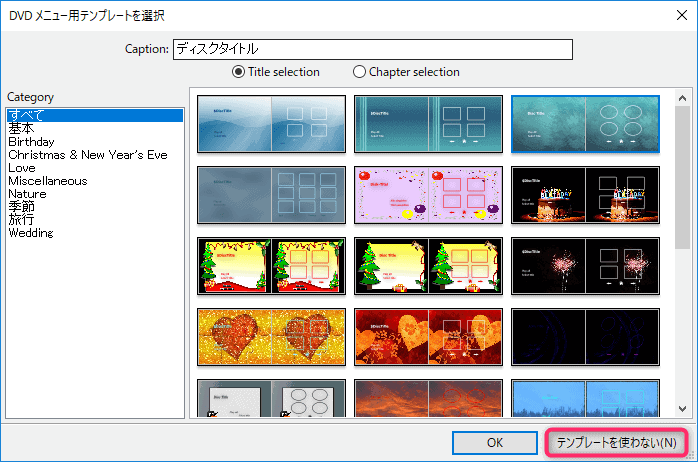This screenshot has height=462, width=698.
Task: Choose the red hearts love template
Action: 428,337
